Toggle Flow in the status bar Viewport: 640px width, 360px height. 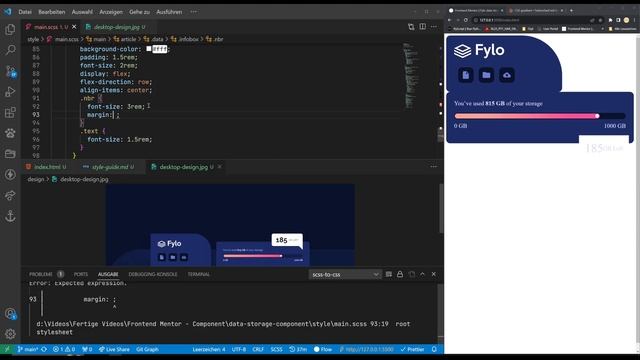coord(323,349)
